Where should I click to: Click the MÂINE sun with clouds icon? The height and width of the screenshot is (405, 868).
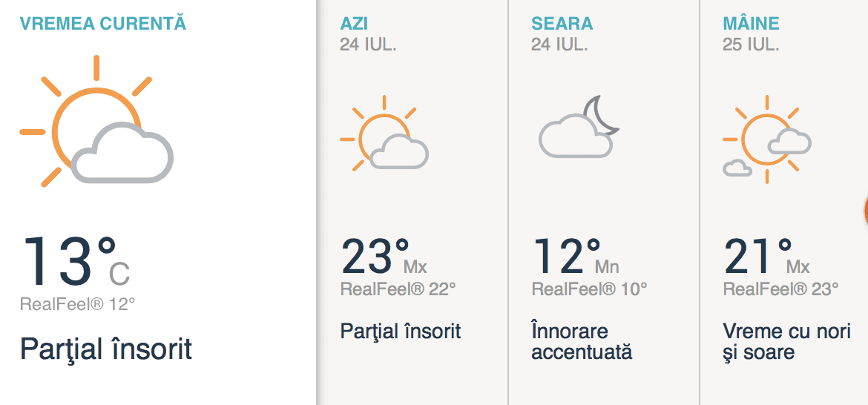767,140
